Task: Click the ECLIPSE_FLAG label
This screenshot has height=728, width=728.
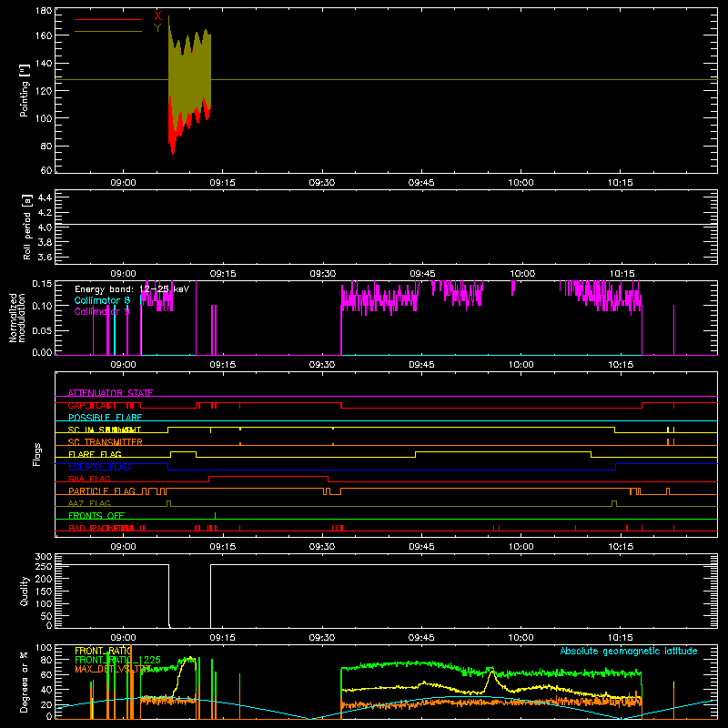Action: pyautogui.click(x=99, y=467)
